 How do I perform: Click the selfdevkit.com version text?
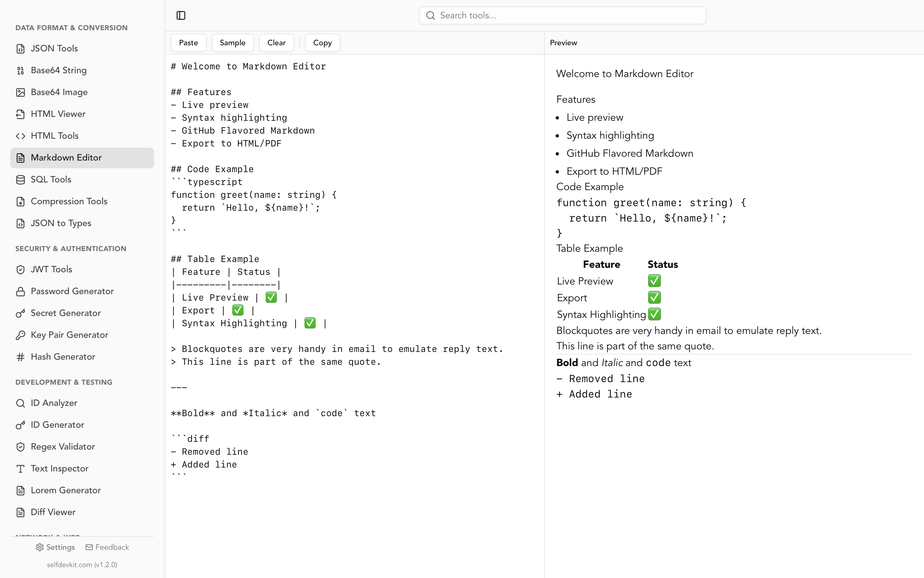82,565
